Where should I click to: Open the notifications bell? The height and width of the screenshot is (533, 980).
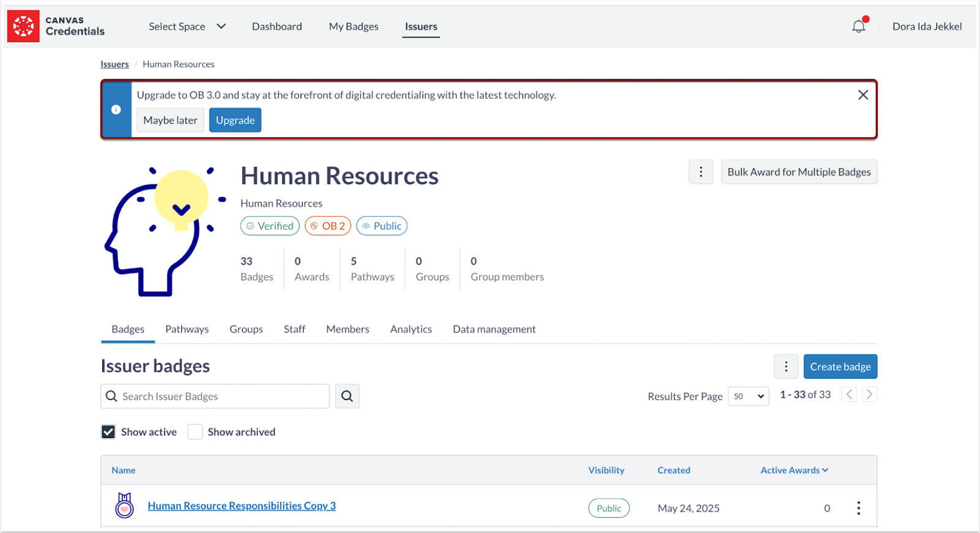859,26
